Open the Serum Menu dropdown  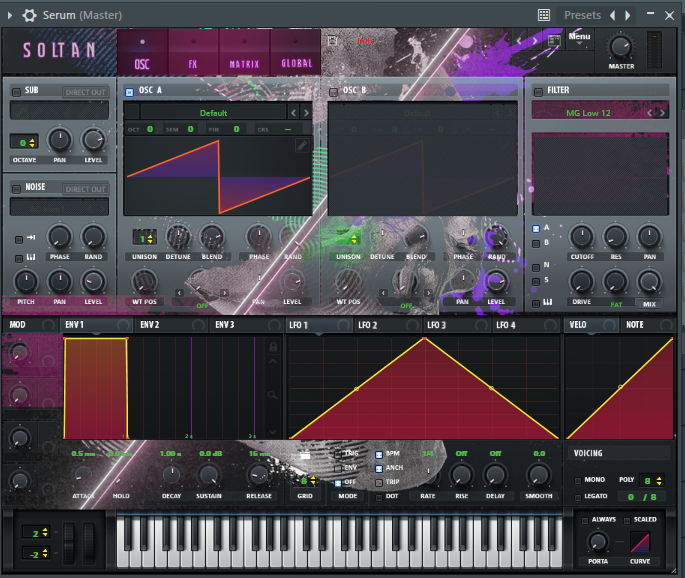pyautogui.click(x=579, y=38)
